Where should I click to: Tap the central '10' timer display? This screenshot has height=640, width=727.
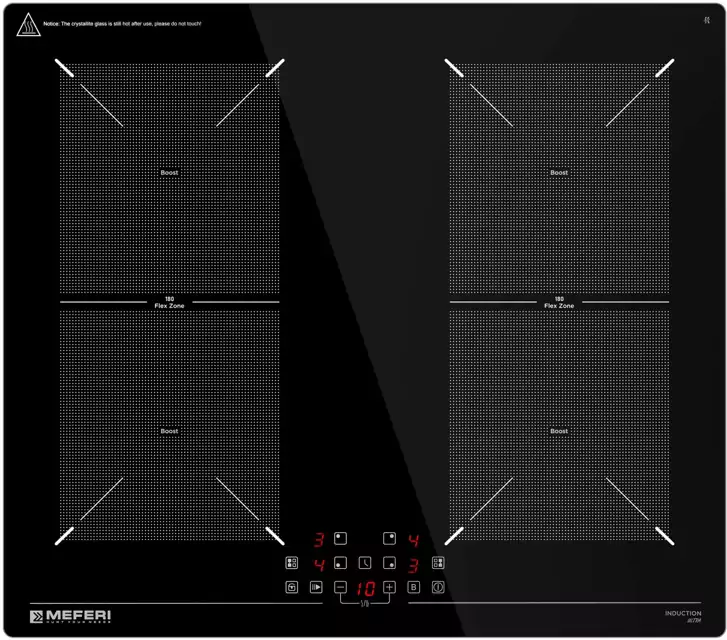tap(365, 589)
